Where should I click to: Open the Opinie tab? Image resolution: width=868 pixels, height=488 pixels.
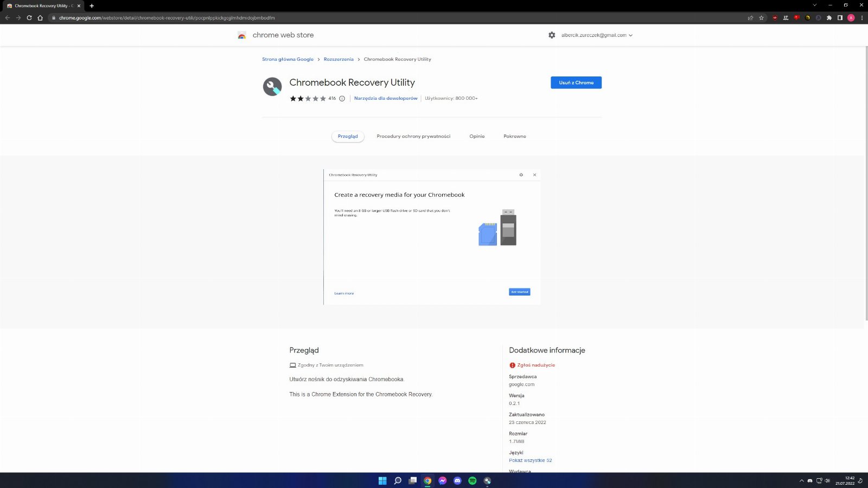click(477, 137)
